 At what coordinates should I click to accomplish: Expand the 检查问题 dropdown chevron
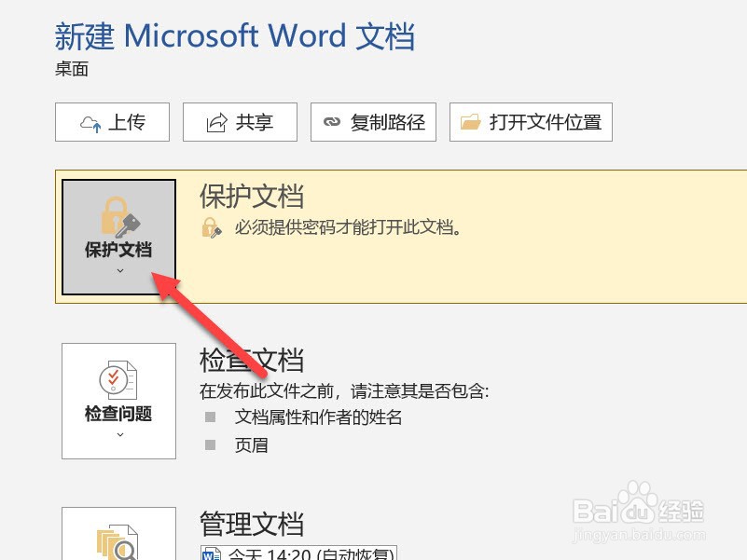point(118,435)
